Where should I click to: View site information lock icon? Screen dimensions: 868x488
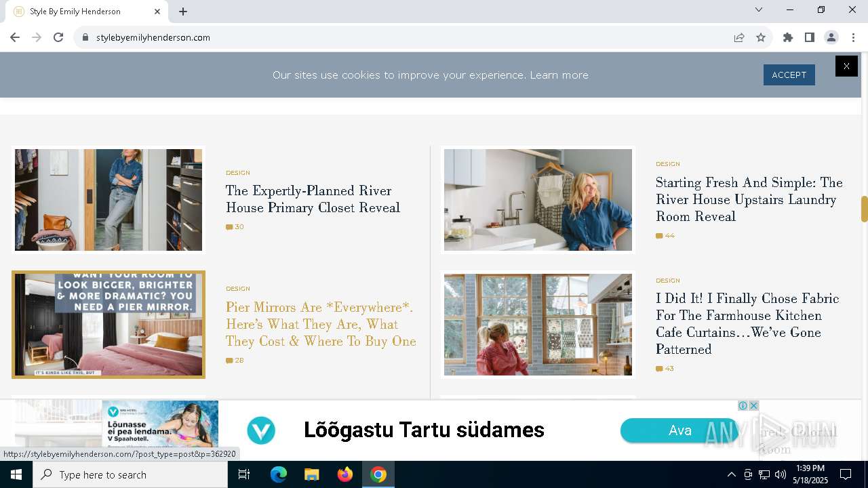tap(85, 37)
